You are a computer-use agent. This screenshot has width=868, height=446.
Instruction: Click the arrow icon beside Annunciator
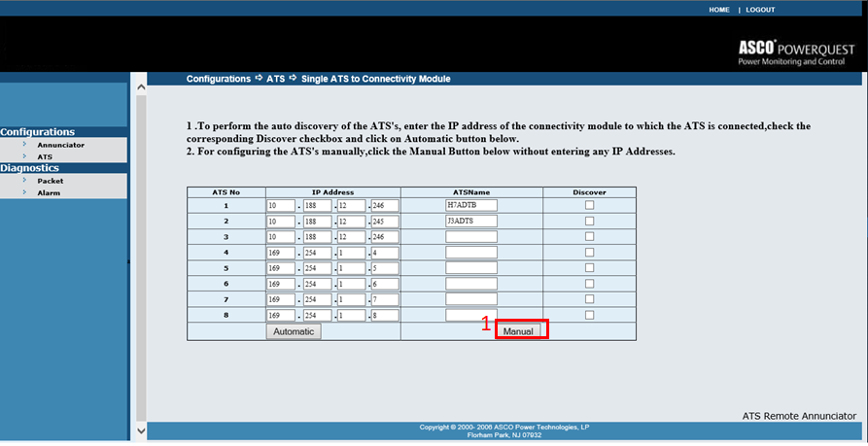[x=25, y=145]
